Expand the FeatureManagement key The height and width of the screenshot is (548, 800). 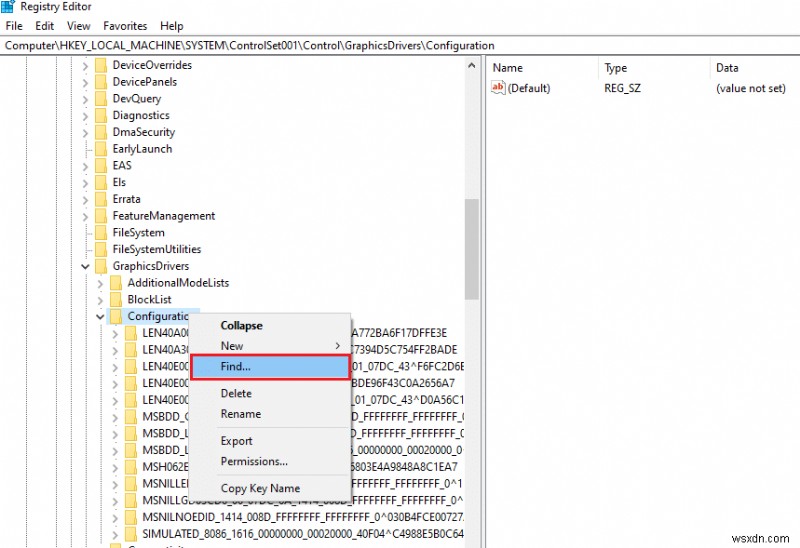click(85, 216)
